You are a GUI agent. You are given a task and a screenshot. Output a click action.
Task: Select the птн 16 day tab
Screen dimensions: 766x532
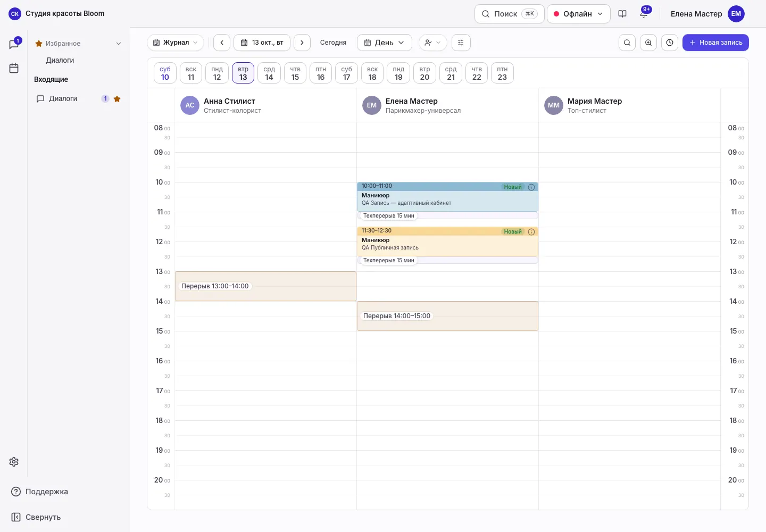pos(321,73)
